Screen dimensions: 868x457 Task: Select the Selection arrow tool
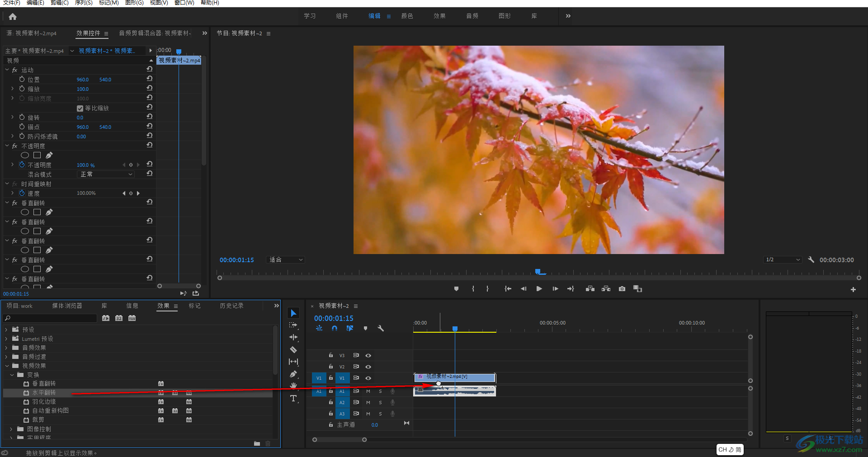pos(293,313)
